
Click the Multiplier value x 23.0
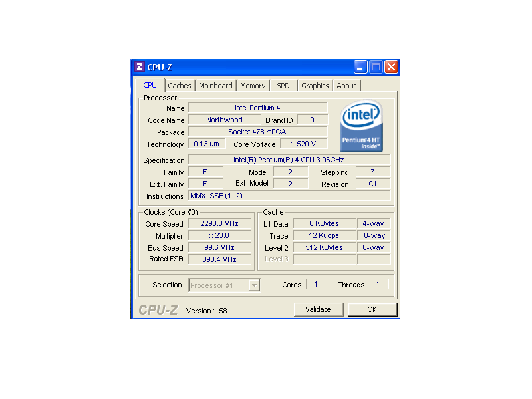point(219,235)
